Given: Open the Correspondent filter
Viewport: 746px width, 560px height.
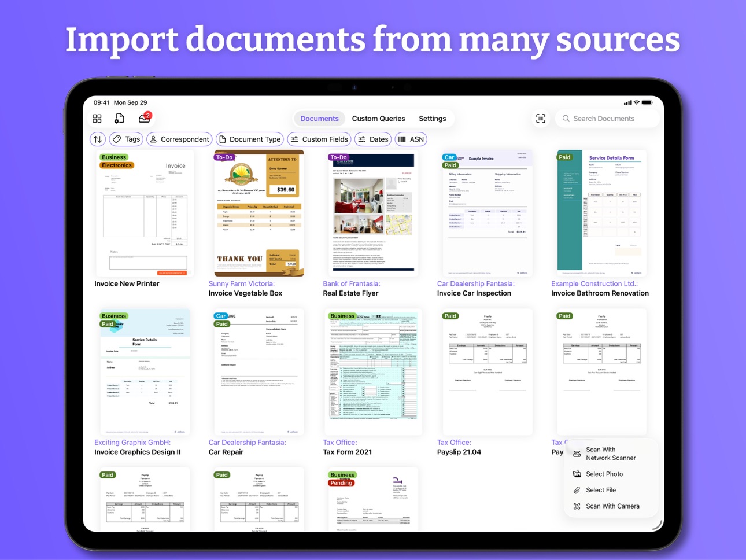Looking at the screenshot, I should pyautogui.click(x=179, y=139).
